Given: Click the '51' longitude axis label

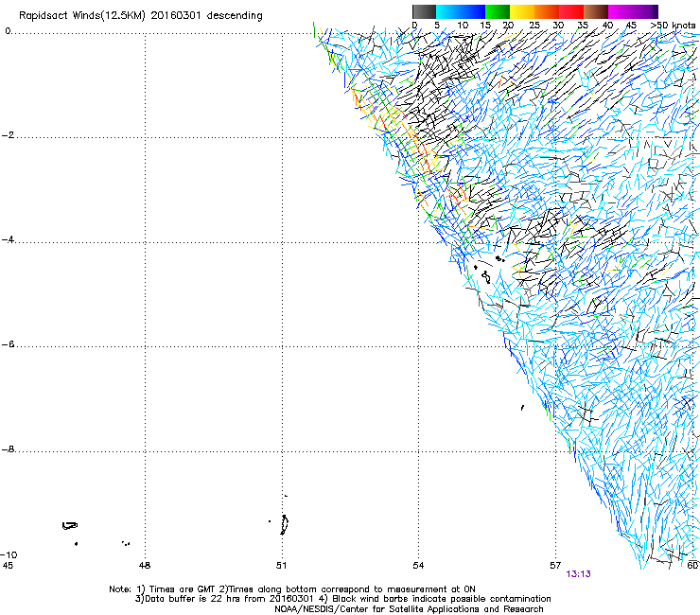Looking at the screenshot, I should 281,566.
